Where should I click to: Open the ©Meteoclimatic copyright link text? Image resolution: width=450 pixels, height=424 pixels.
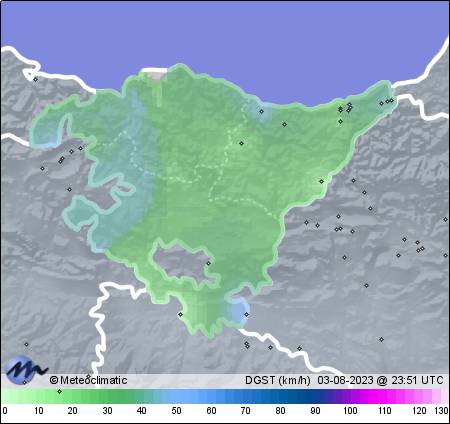tap(88, 380)
